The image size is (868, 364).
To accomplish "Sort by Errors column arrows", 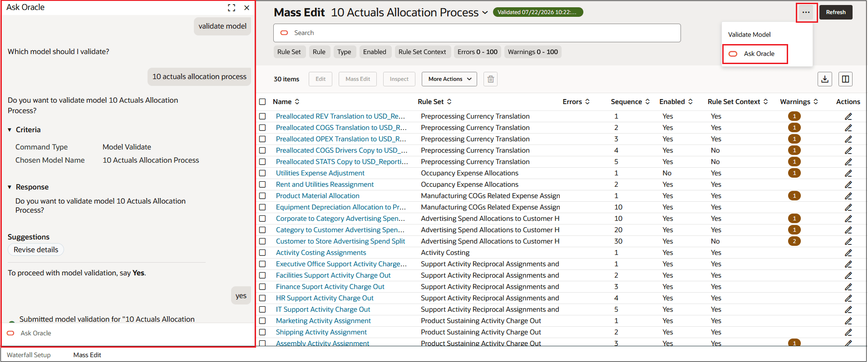I will click(x=587, y=102).
